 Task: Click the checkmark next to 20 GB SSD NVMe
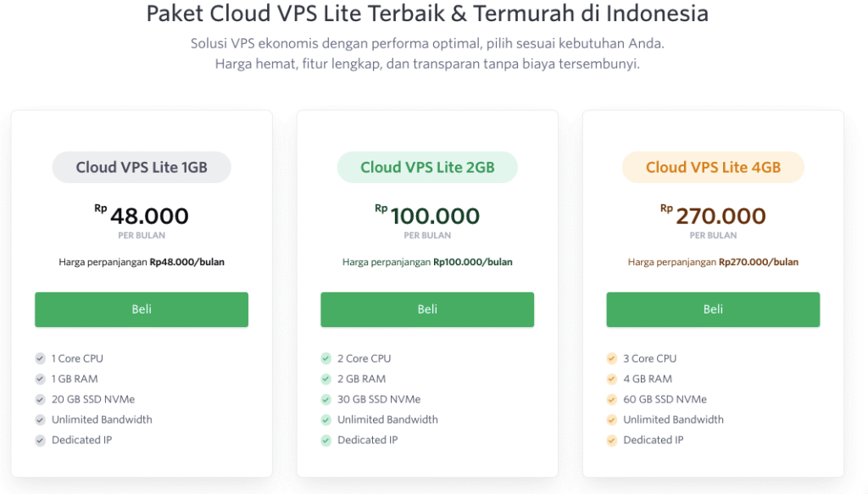coord(40,399)
